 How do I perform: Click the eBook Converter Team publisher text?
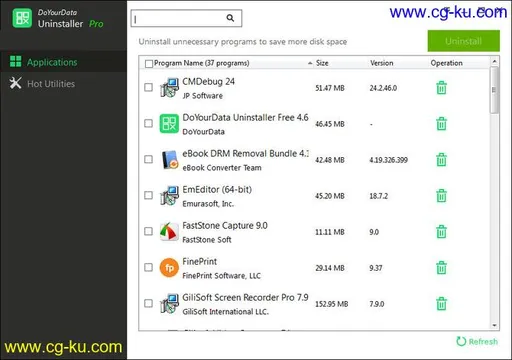pos(222,168)
